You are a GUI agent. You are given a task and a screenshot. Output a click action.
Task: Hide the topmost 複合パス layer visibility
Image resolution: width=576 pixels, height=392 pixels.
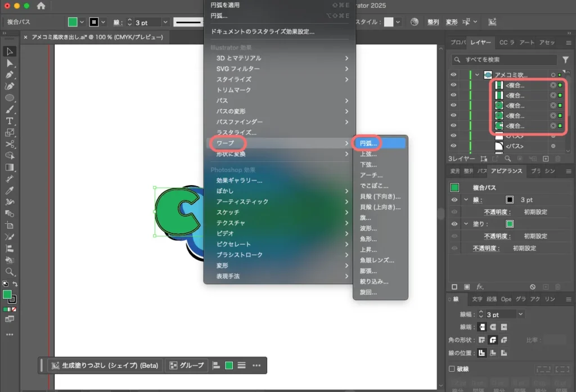(454, 84)
